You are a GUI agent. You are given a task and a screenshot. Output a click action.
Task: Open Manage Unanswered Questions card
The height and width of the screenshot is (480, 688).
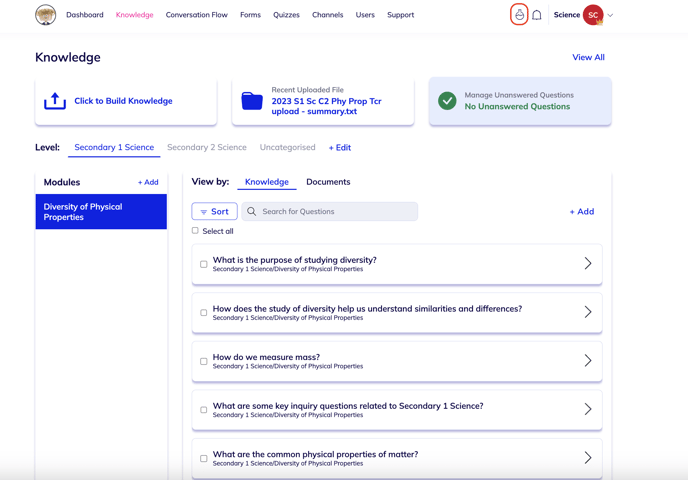pos(520,101)
